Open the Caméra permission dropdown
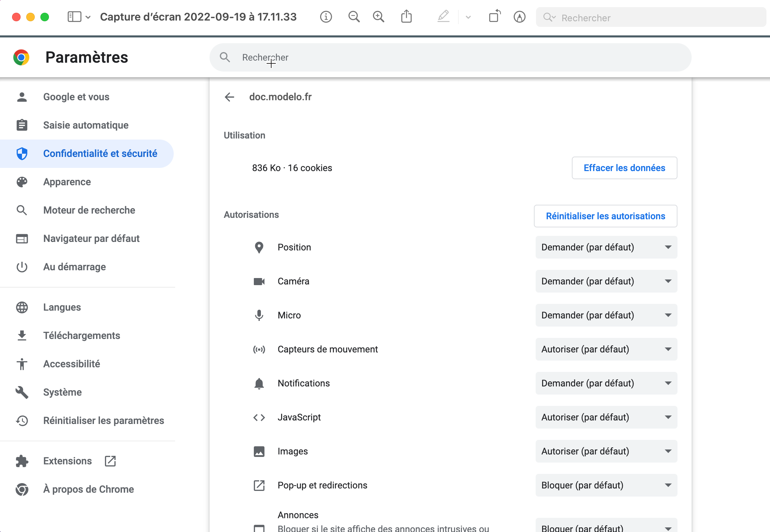 coord(606,281)
